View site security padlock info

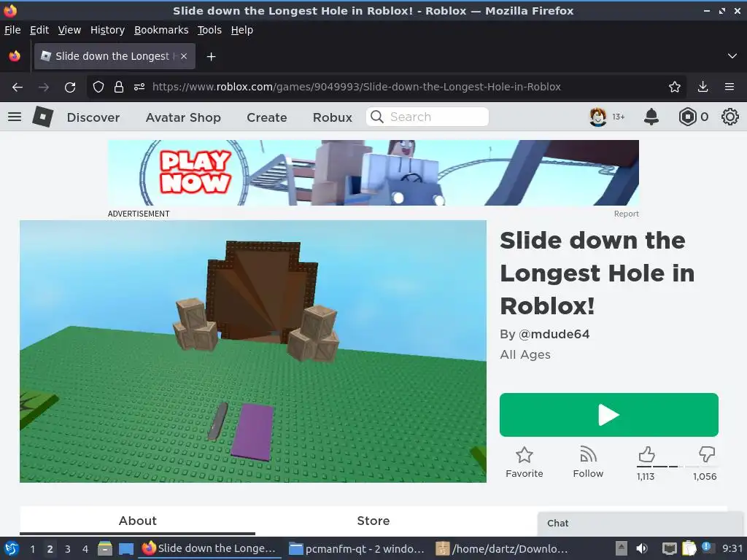coord(119,87)
